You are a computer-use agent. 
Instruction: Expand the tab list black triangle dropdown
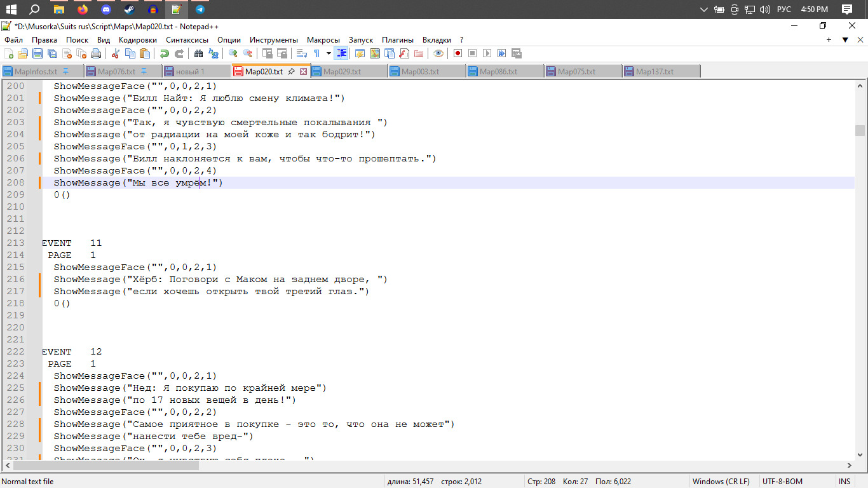click(845, 39)
